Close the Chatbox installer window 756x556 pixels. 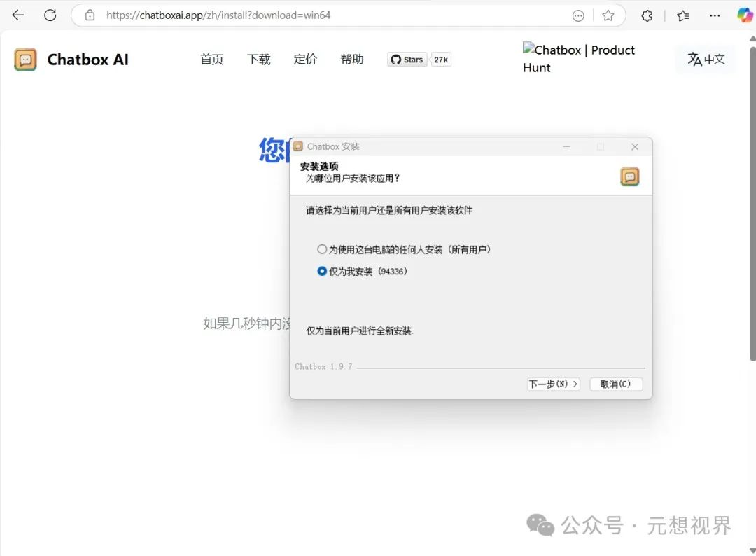coord(635,146)
